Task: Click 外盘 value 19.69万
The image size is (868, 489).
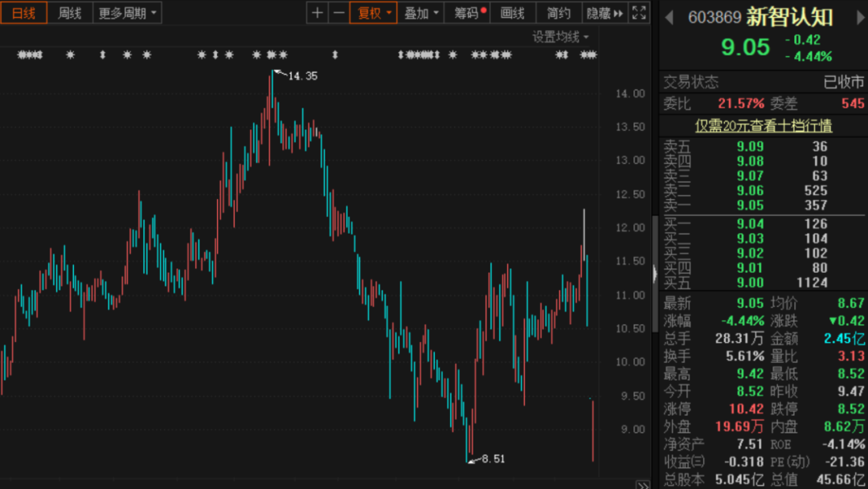Action: 739,426
